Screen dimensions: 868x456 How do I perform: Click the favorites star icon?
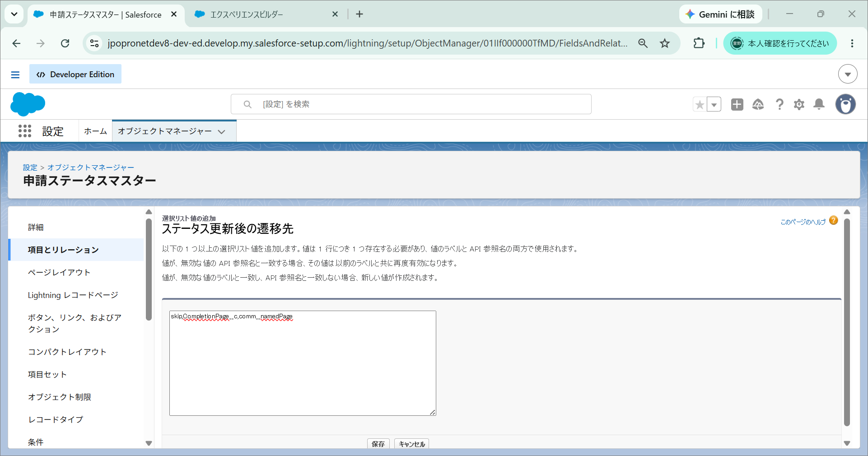click(x=700, y=104)
